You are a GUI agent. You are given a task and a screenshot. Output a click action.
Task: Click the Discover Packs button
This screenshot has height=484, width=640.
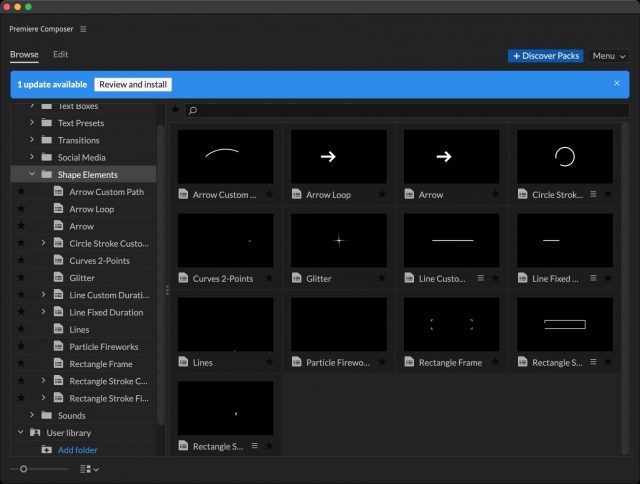(545, 56)
